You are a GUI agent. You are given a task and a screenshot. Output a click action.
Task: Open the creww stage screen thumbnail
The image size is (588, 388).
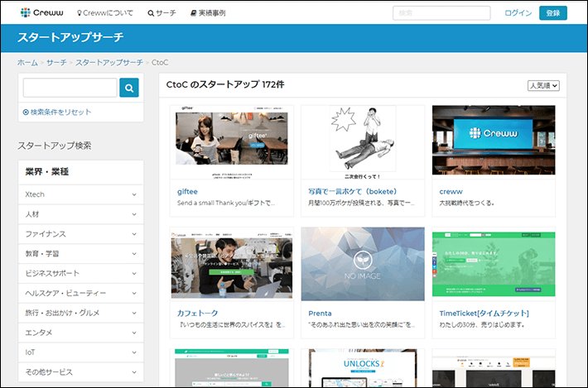(x=494, y=140)
